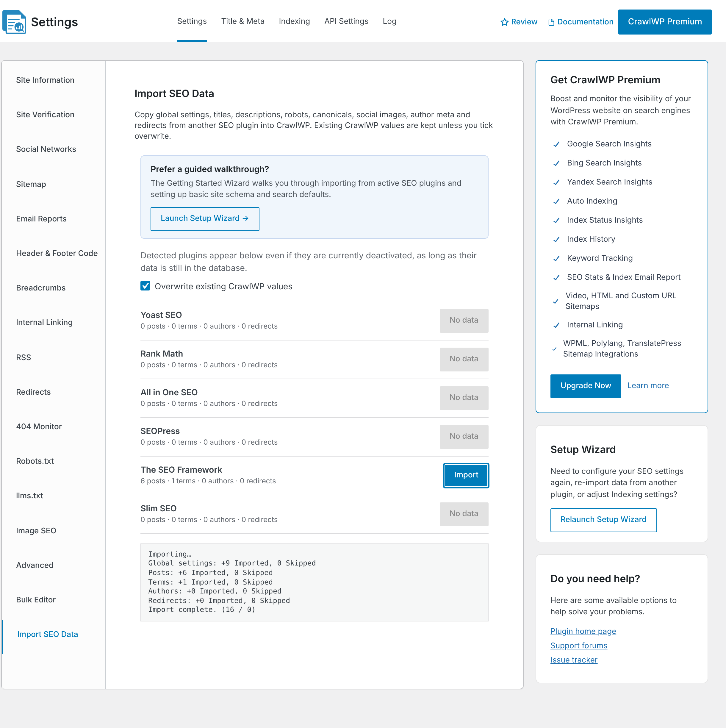Open the Bulk Editor section
Screen dimensions: 726x728
[x=36, y=600]
